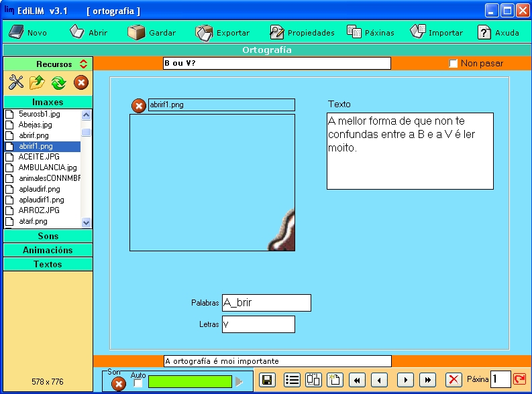The image size is (532, 394).
Task: Expand the Animacións resource section
Action: [x=48, y=250]
